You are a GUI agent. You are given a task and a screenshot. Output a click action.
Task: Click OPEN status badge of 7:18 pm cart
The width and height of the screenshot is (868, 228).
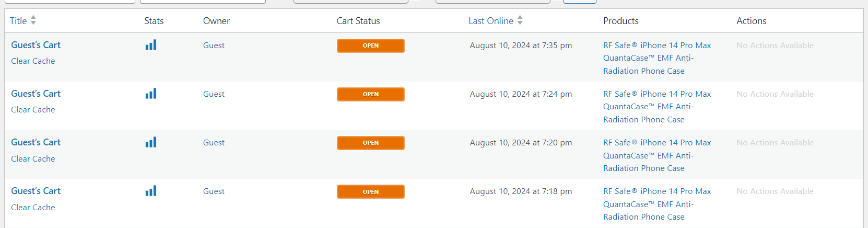(370, 192)
